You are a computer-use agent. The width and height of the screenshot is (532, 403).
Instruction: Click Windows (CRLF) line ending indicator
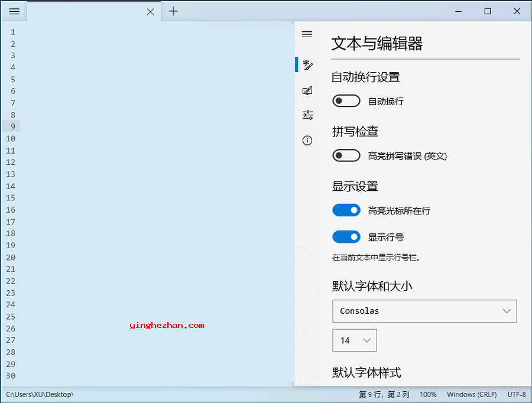(472, 394)
